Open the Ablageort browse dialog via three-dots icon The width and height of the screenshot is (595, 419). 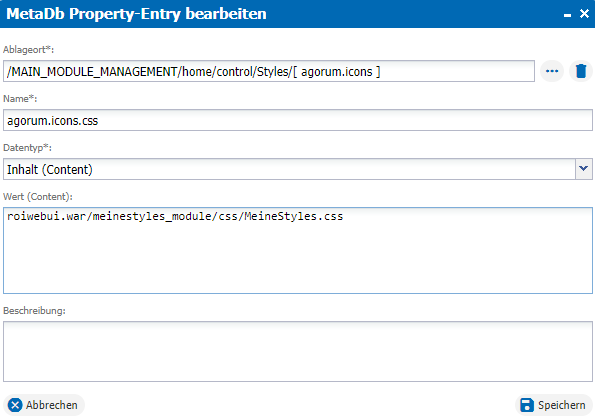(x=552, y=71)
